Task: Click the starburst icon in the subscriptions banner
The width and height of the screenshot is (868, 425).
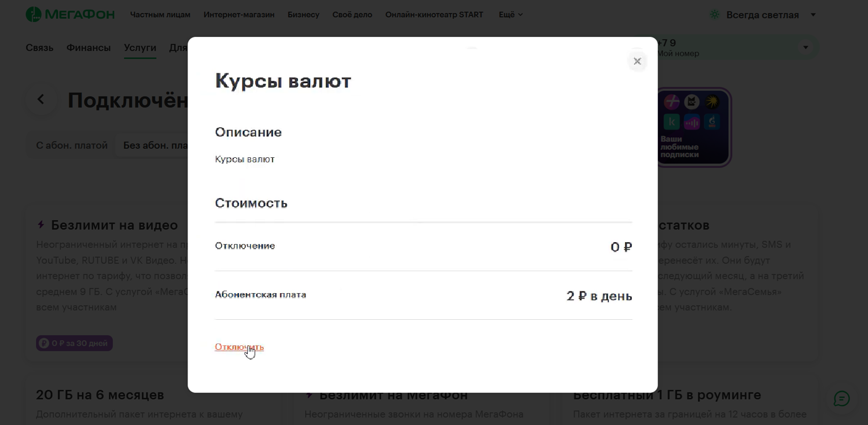Action: (x=712, y=101)
